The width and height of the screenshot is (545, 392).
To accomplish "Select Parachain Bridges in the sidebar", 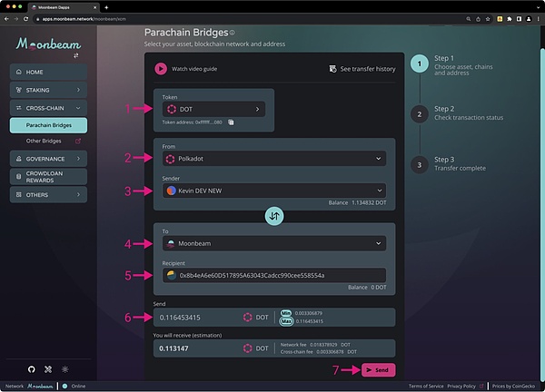I will click(49, 124).
